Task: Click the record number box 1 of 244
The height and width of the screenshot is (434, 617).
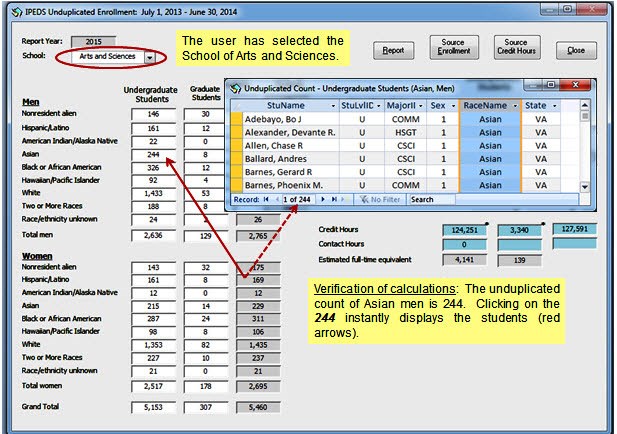Action: (x=297, y=199)
